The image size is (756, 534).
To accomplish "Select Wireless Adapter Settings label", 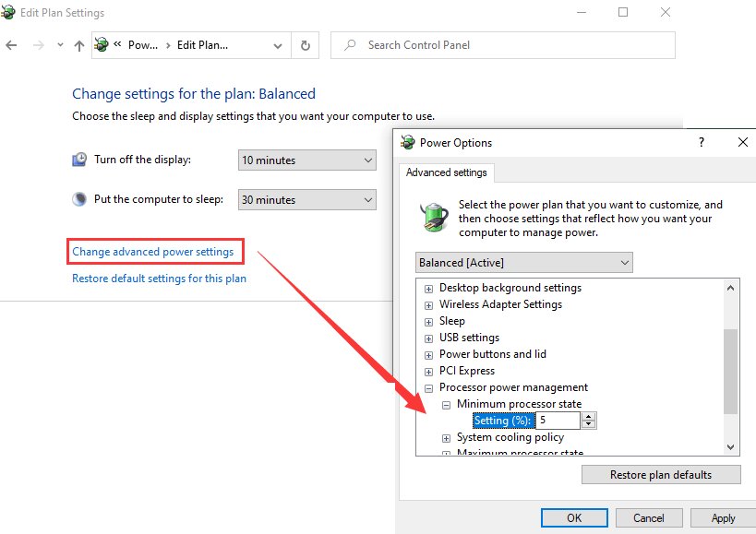I will click(x=500, y=304).
